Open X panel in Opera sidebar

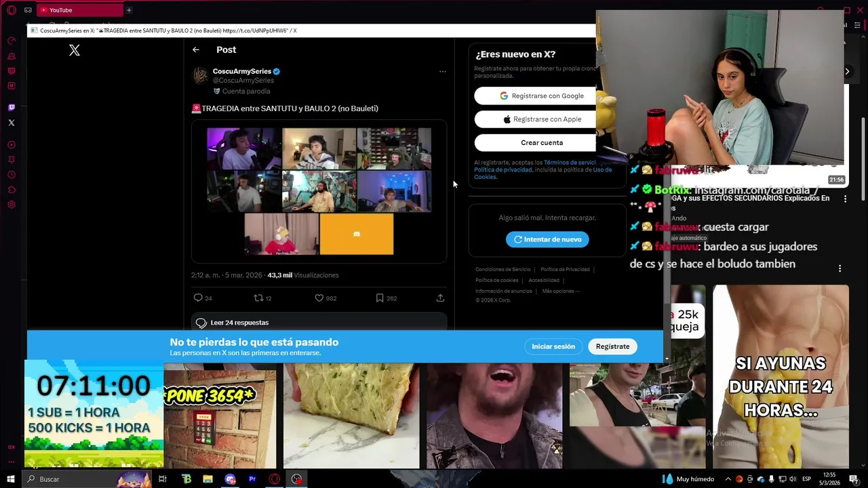(12, 123)
